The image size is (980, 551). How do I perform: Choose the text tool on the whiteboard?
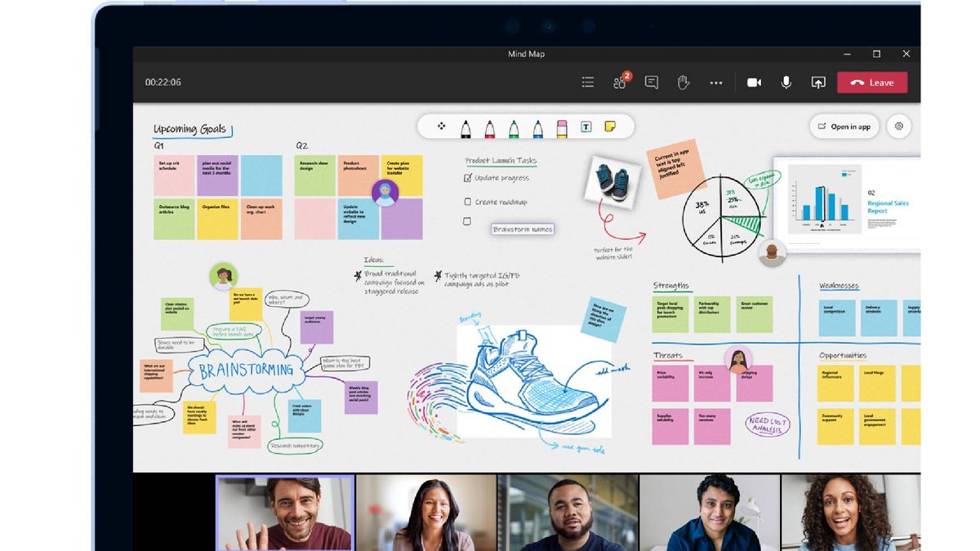tap(586, 124)
